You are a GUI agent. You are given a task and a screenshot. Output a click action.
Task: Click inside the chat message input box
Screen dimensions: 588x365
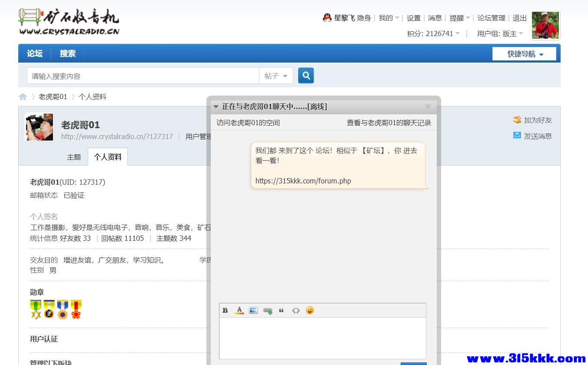click(x=322, y=339)
